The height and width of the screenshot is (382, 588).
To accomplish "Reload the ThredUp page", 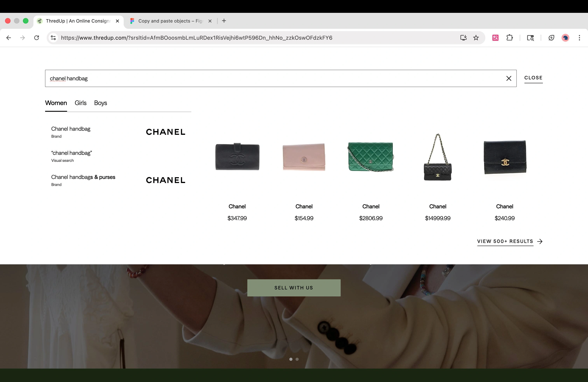I will click(x=37, y=38).
